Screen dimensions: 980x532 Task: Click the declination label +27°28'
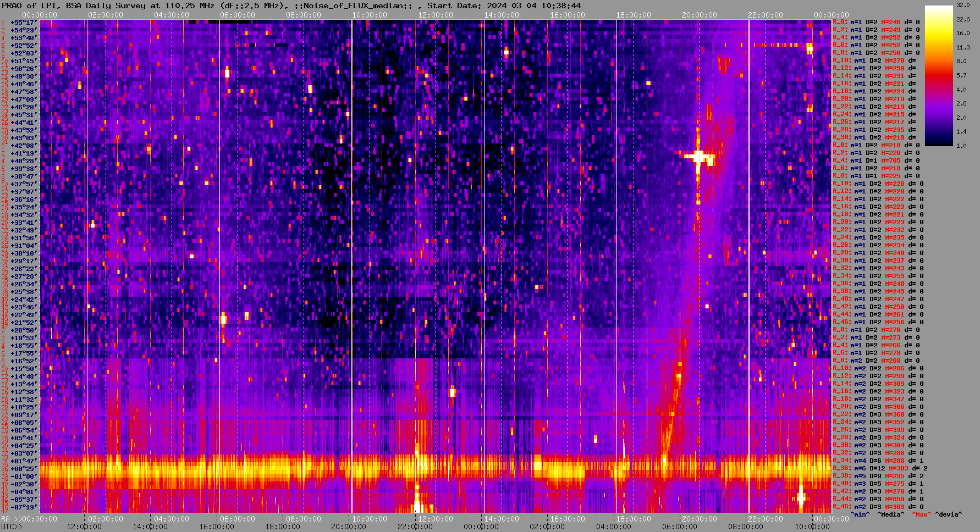click(24, 276)
